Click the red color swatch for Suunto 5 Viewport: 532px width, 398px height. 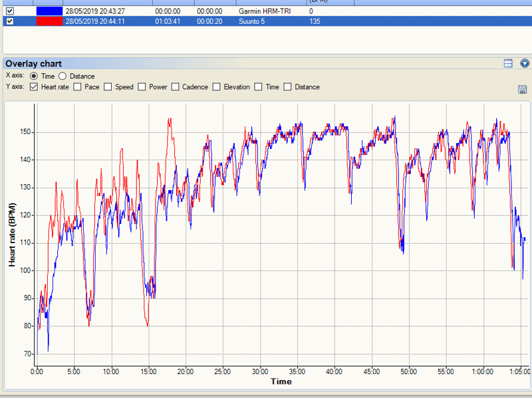pos(49,21)
